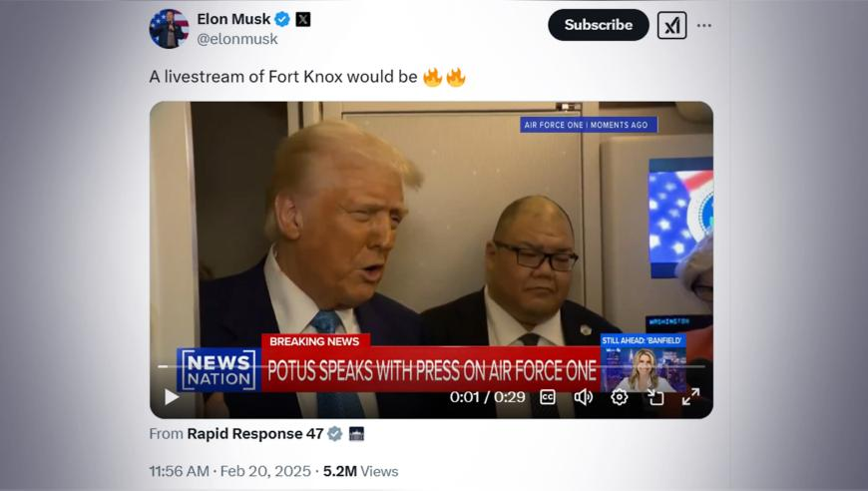Viewport: 868px width, 491px height.
Task: Open the three-dot more options menu
Action: point(704,26)
